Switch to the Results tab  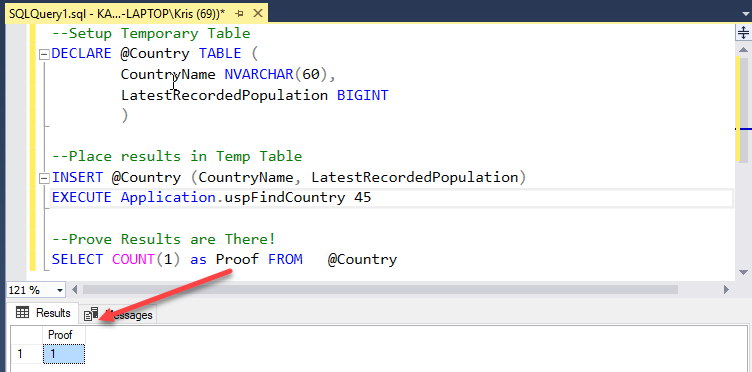pos(43,313)
